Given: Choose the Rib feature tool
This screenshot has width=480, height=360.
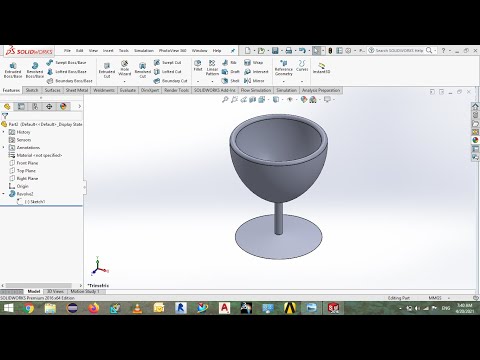Looking at the screenshot, I should [229, 62].
